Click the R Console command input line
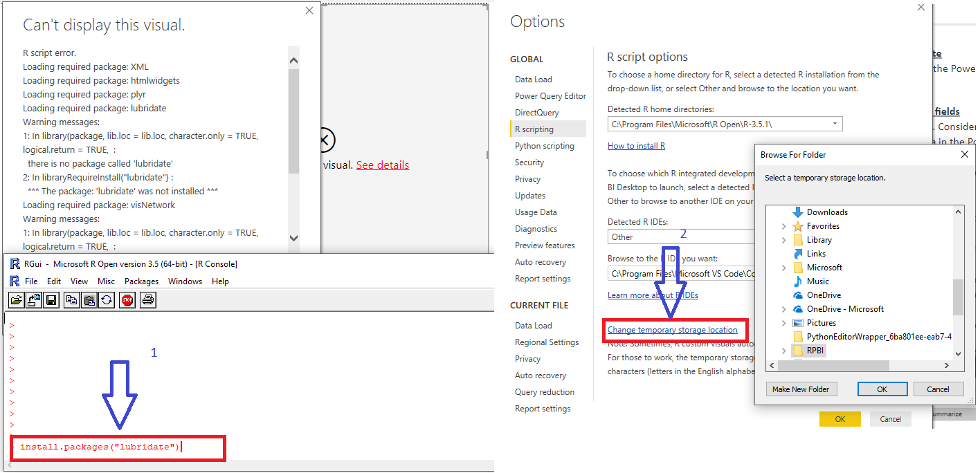This screenshot has height=473, width=980. (118, 447)
